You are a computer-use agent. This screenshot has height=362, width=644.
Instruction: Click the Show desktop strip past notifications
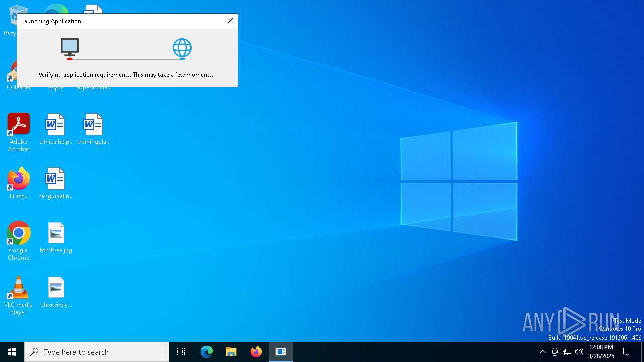pyautogui.click(x=642, y=352)
